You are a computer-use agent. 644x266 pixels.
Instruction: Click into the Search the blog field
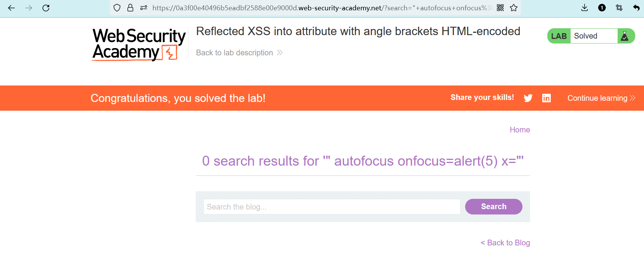point(331,206)
